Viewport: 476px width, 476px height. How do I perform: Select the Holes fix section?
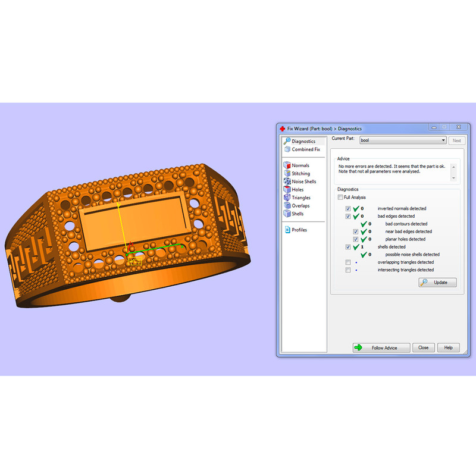click(x=297, y=190)
